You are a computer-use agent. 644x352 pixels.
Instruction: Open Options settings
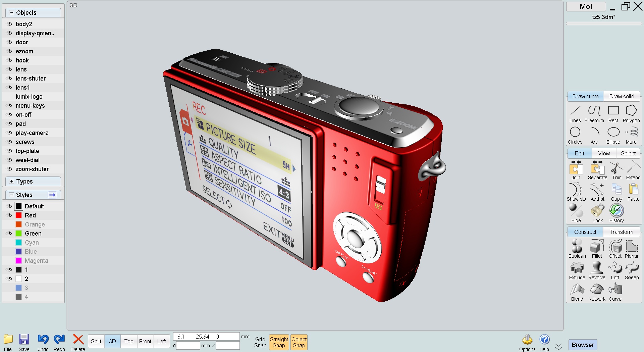click(x=527, y=342)
